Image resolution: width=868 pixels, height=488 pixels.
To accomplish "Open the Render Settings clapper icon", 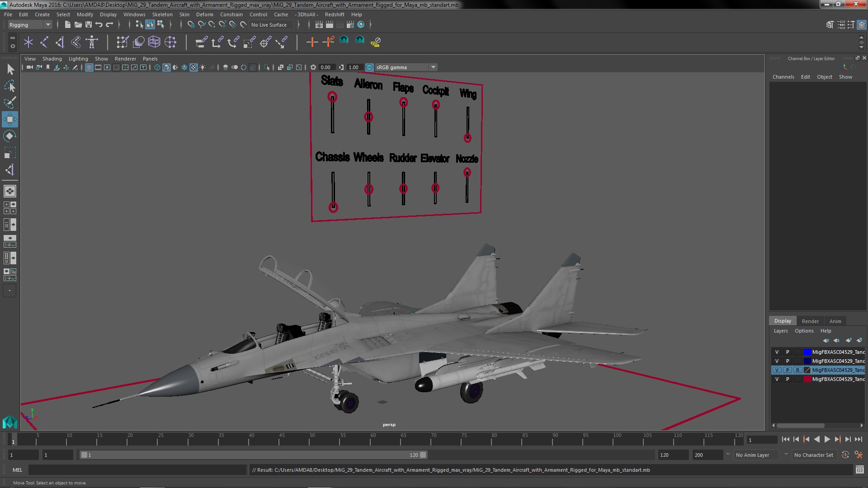I will click(350, 25).
